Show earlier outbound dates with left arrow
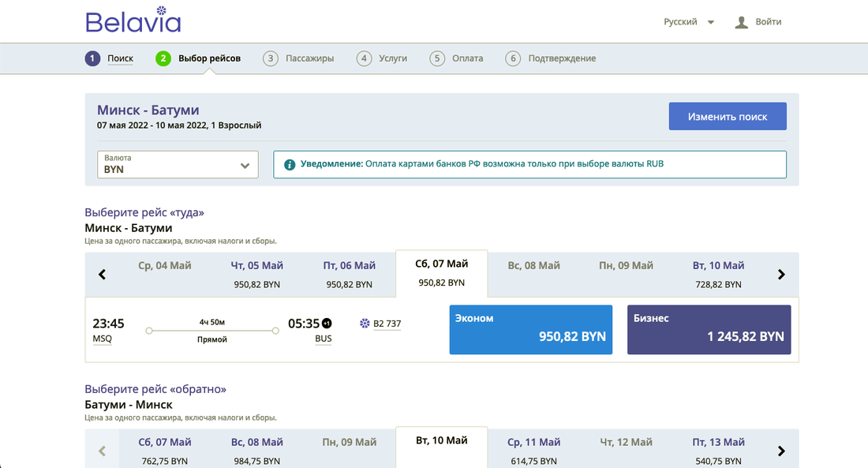868x468 pixels. tap(102, 275)
